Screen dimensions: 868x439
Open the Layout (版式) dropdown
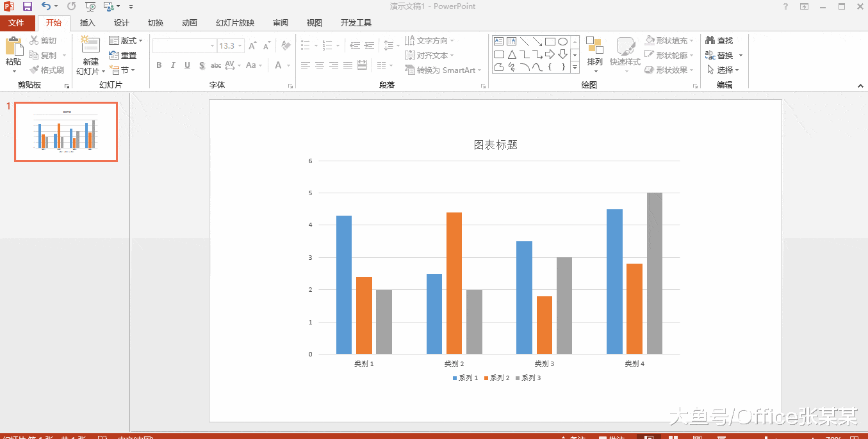click(x=125, y=40)
